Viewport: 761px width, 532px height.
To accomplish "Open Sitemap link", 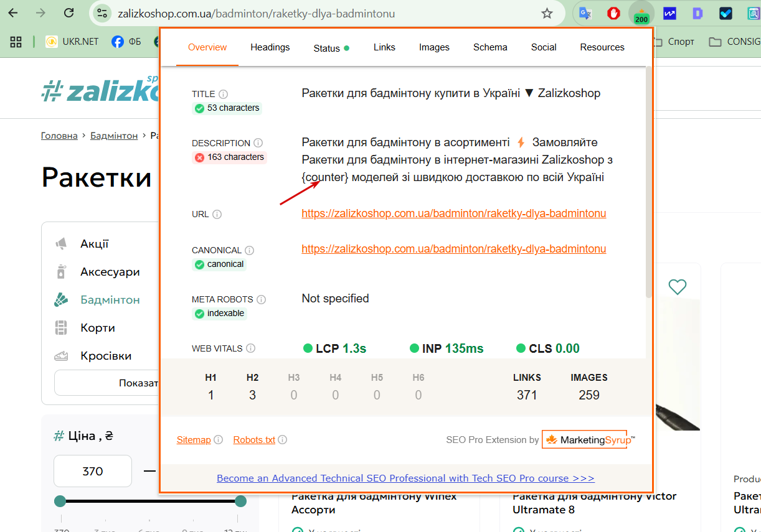I will pyautogui.click(x=194, y=440).
